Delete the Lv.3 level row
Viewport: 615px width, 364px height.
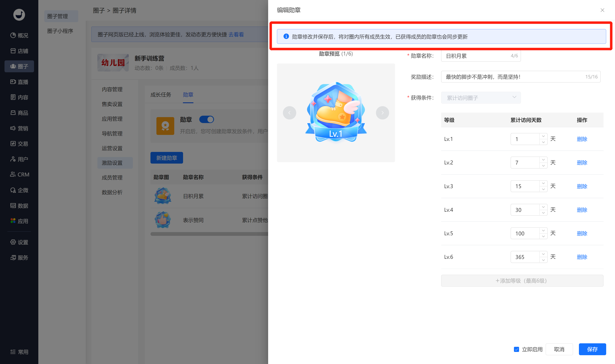(582, 186)
